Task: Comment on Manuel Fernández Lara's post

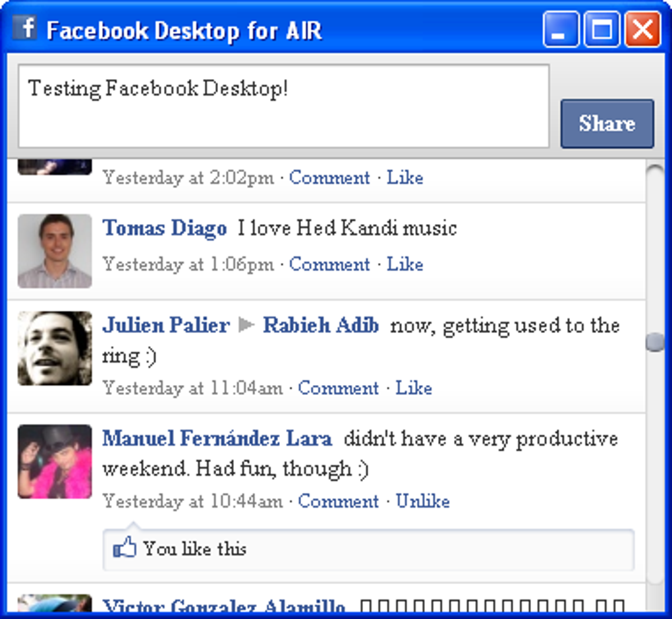Action: (338, 502)
